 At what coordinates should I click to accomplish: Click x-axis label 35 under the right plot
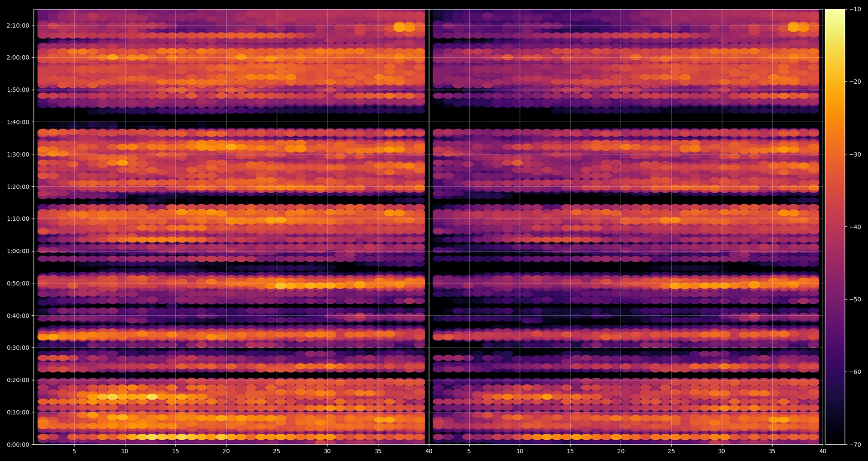point(772,451)
